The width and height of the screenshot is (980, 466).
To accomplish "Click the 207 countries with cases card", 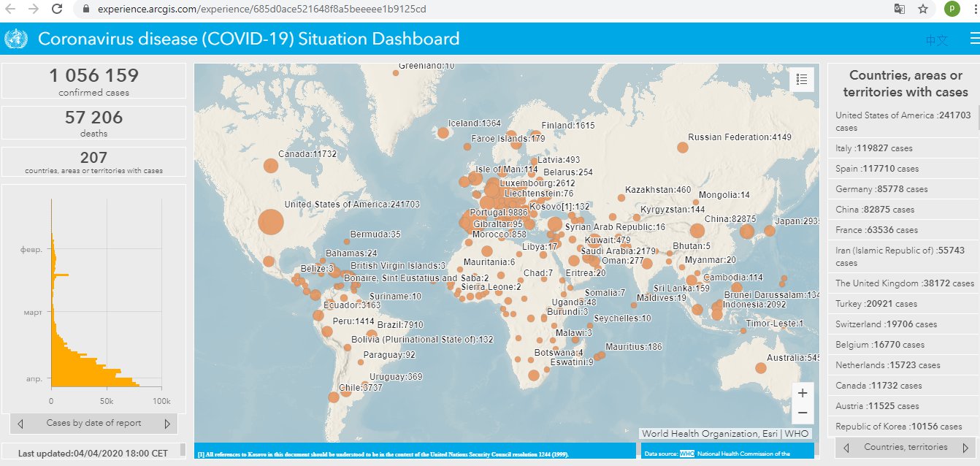I will click(93, 162).
